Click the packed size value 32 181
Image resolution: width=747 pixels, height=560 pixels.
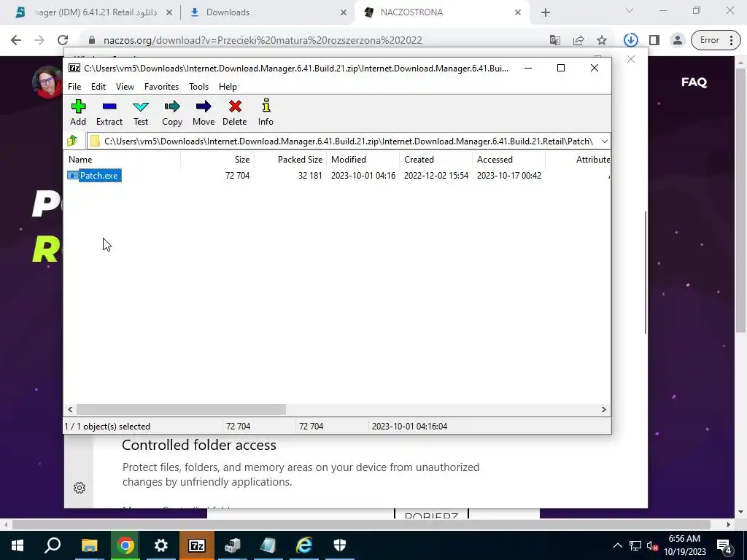pyautogui.click(x=310, y=176)
